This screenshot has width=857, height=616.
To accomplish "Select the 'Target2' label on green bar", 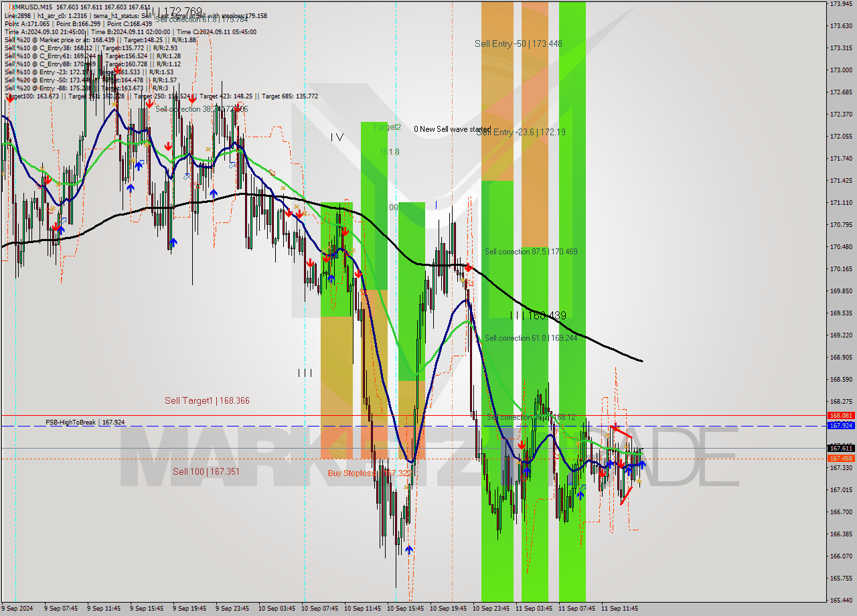I will click(x=387, y=127).
